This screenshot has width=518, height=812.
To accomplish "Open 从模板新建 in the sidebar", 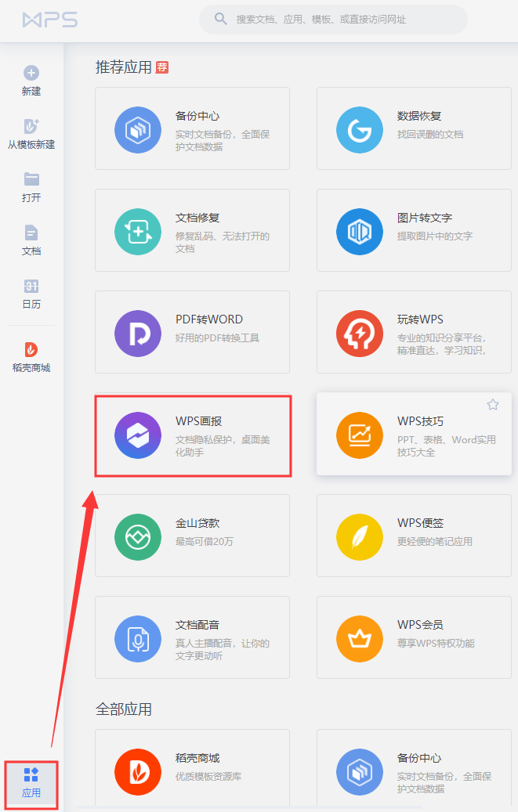I will tap(31, 134).
